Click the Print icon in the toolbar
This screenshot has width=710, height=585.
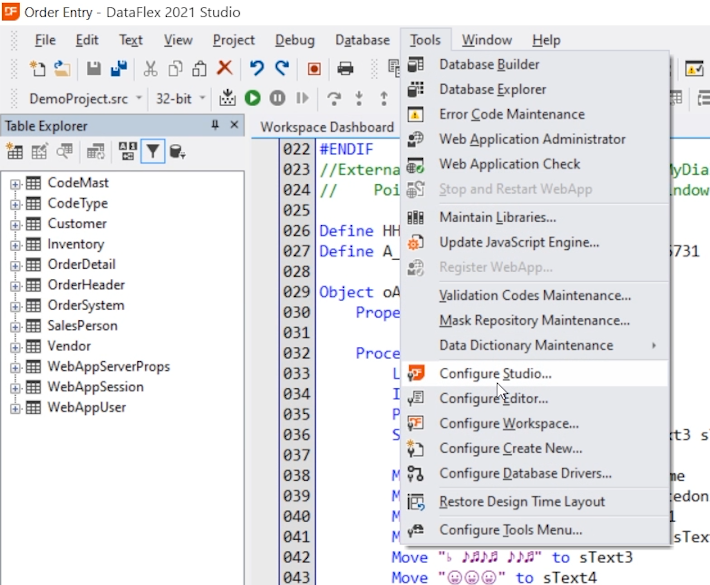(345, 69)
